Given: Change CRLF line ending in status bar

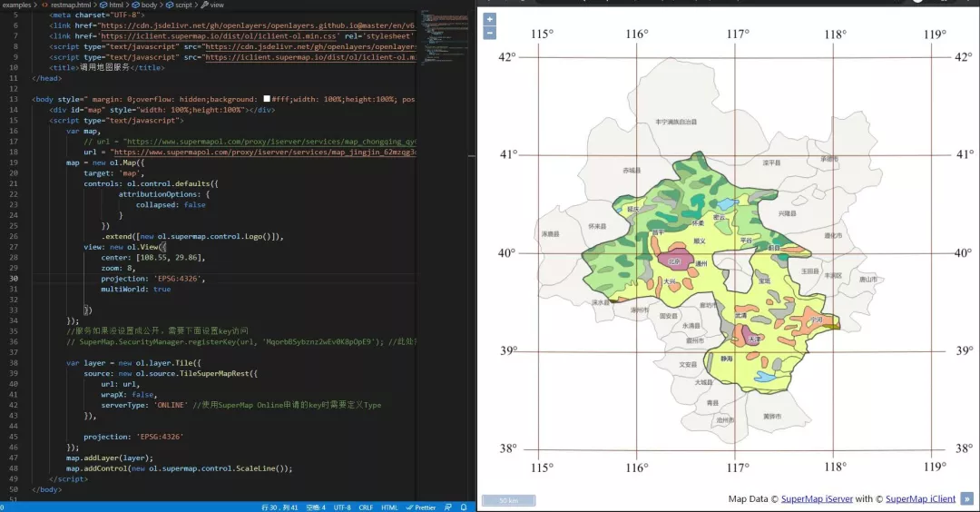Looking at the screenshot, I should click(x=366, y=507).
